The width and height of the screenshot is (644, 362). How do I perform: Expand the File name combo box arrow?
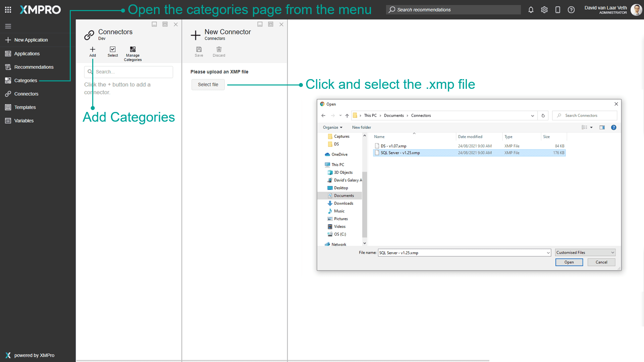coord(548,253)
